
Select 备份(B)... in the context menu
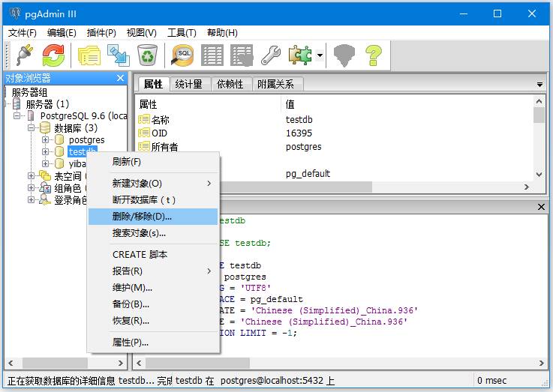pyautogui.click(x=131, y=304)
